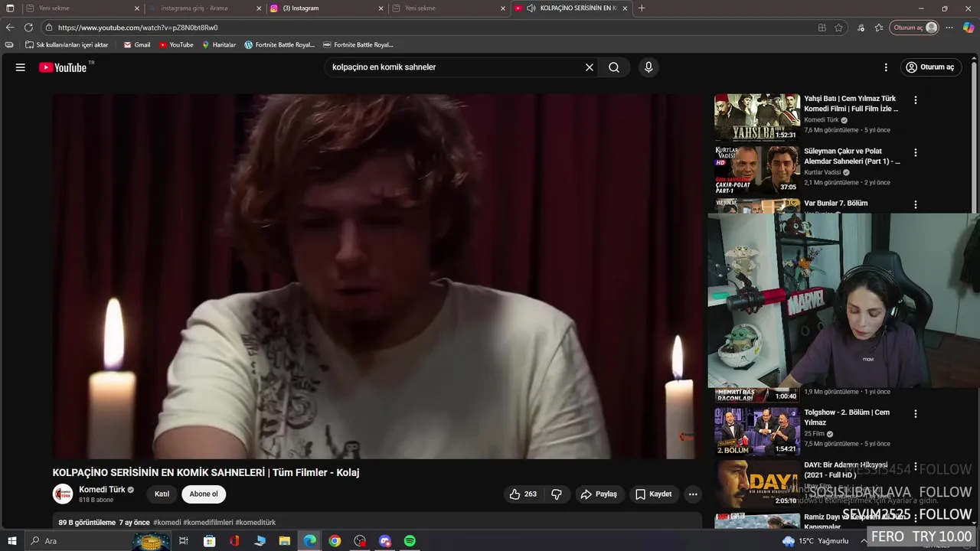Open more actions under video
Image resolution: width=980 pixels, height=551 pixels.
coord(693,494)
